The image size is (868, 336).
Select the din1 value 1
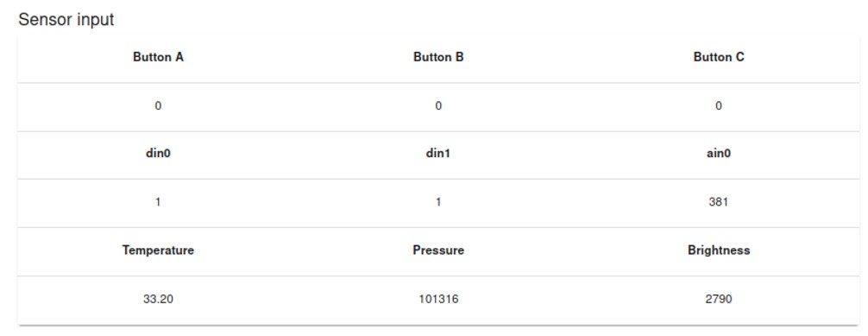coord(438,202)
